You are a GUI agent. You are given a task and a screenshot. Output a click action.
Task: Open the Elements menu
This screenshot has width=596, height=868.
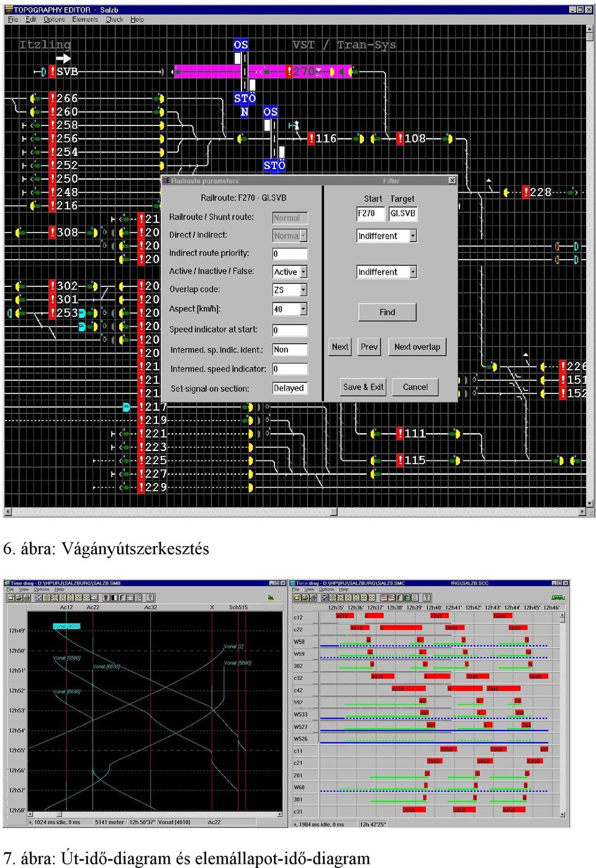[x=85, y=20]
